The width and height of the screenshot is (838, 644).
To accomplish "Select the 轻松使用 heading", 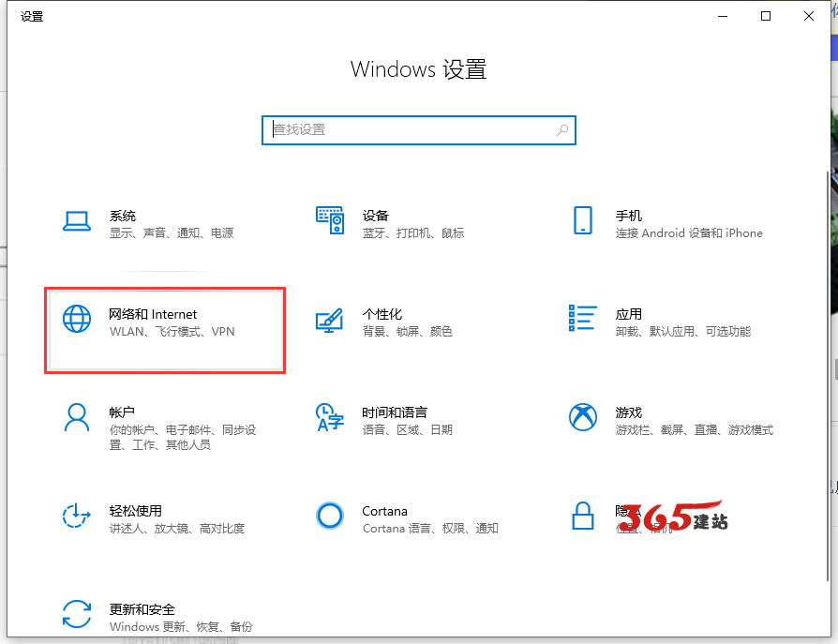I will tap(136, 510).
